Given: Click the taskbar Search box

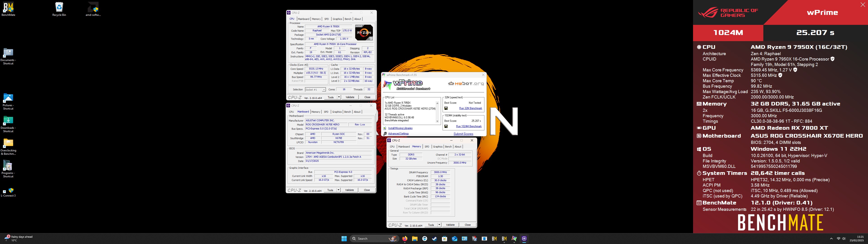Looking at the screenshot, I should (374, 239).
